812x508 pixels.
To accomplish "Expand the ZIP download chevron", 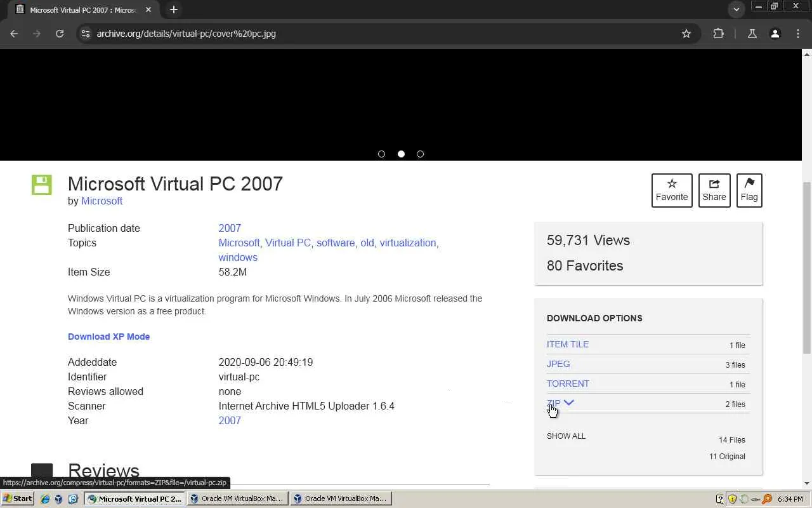I will click(569, 403).
